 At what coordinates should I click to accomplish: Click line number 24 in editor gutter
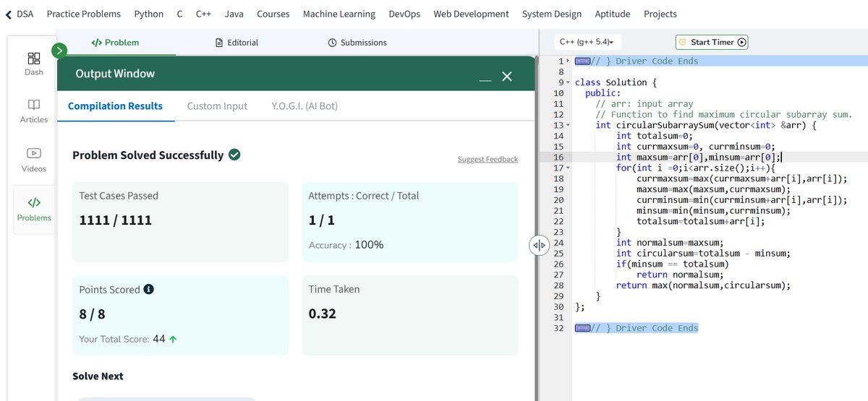coord(558,243)
